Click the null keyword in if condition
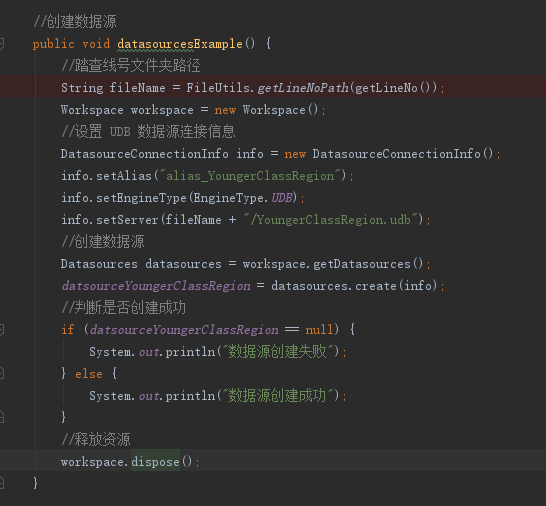The image size is (546, 506). pyautogui.click(x=319, y=329)
